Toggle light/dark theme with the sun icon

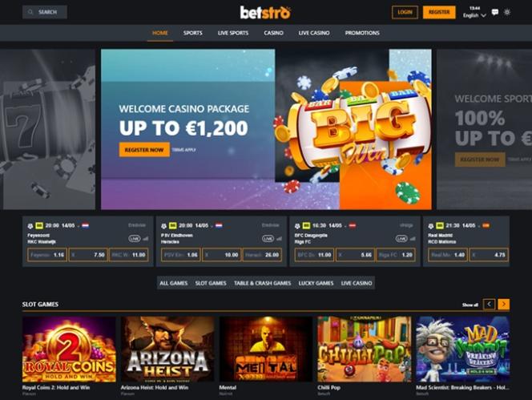pos(507,12)
